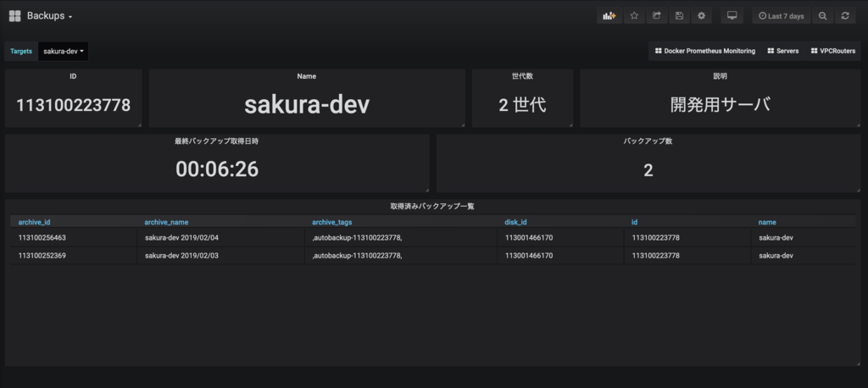Refresh the dashboard
868x388 pixels.
pos(845,16)
